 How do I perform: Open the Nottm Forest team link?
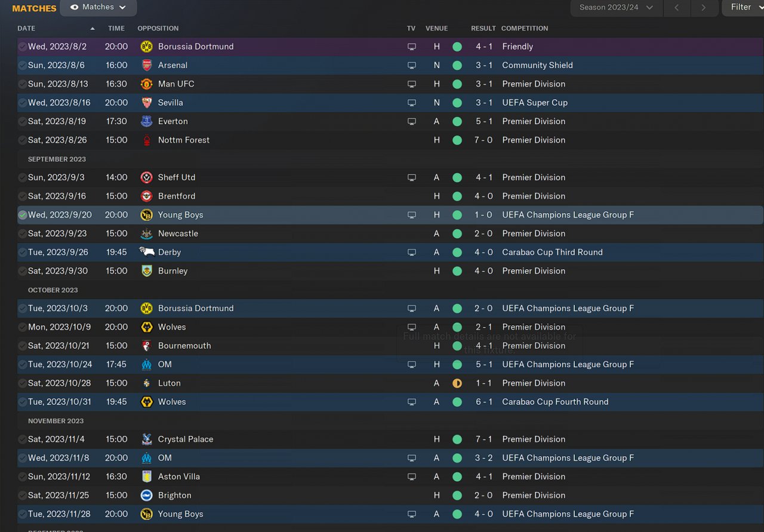pos(183,140)
